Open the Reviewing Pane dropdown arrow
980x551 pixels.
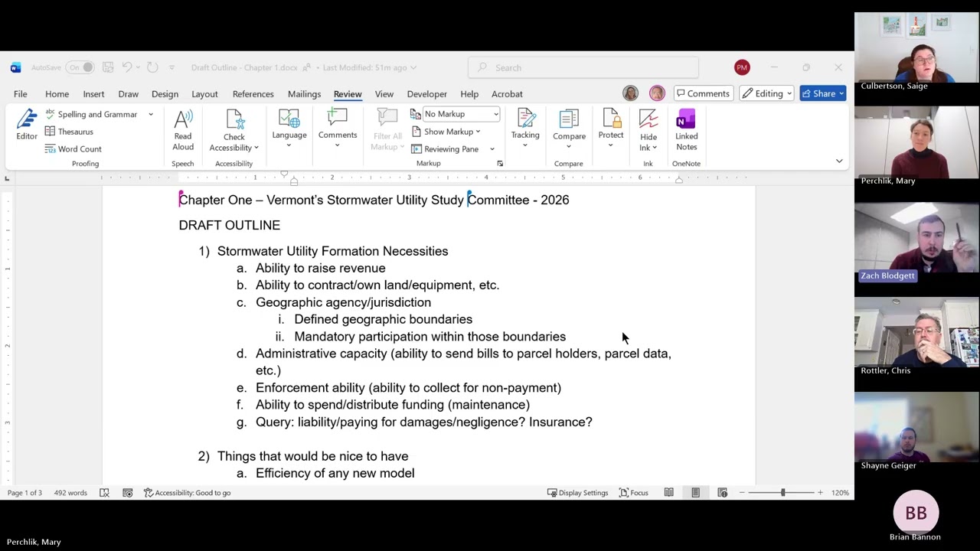pyautogui.click(x=492, y=149)
